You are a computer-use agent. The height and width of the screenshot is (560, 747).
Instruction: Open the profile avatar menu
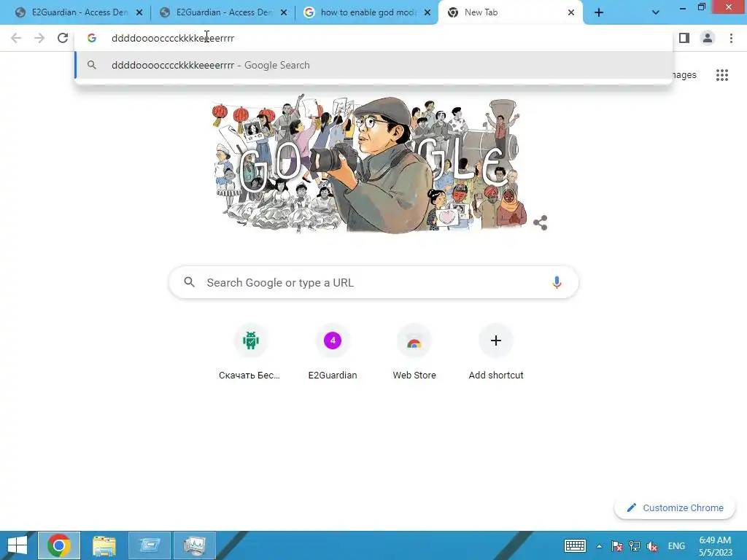(708, 38)
